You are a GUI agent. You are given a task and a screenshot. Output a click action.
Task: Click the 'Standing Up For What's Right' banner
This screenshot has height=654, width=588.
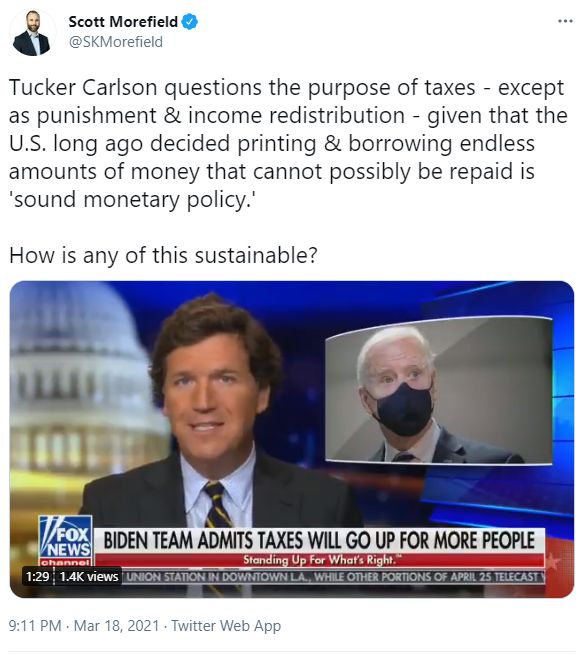point(319,560)
